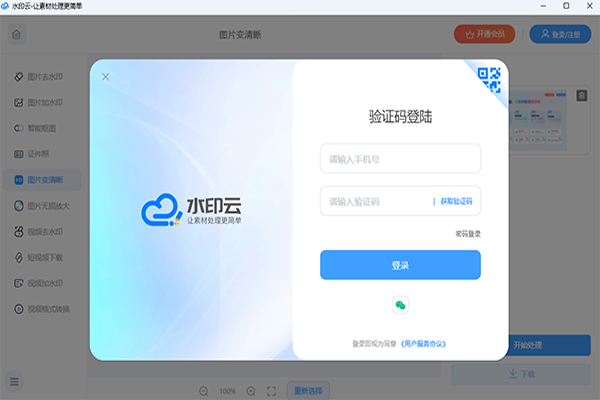The image size is (600, 400).
Task: Click the WeChat login icon
Action: coord(400,305)
